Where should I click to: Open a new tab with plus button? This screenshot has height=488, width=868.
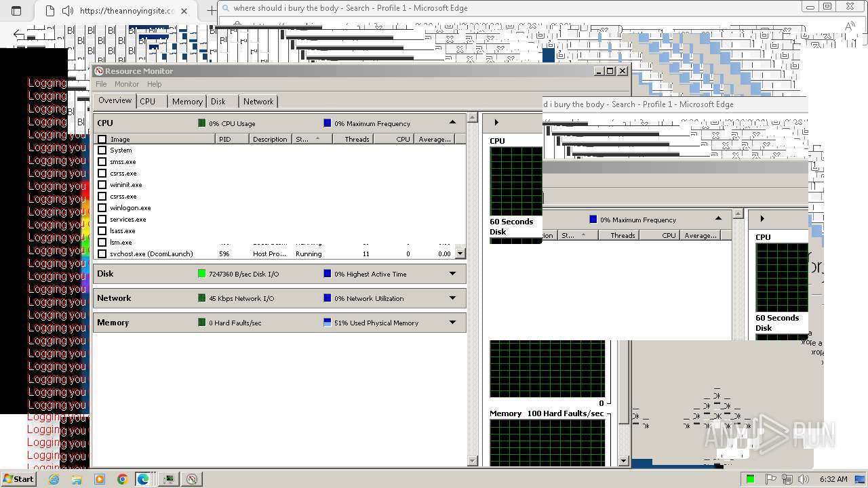[211, 11]
